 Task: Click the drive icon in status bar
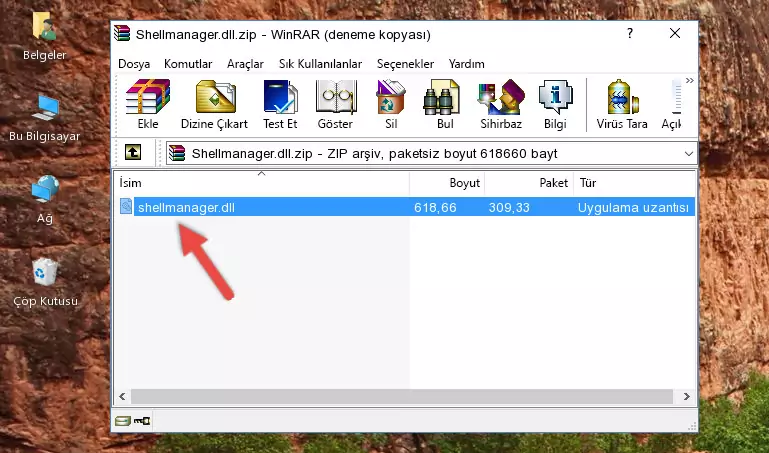coord(123,421)
